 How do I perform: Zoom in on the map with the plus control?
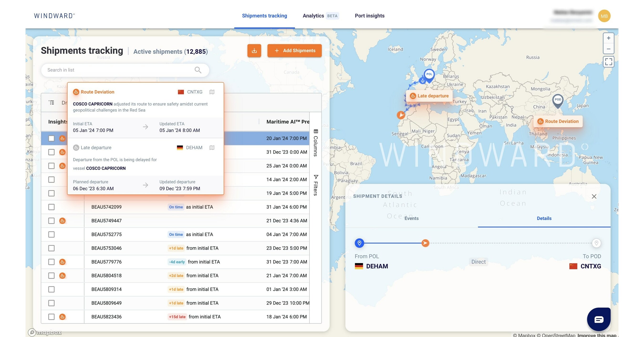(609, 38)
